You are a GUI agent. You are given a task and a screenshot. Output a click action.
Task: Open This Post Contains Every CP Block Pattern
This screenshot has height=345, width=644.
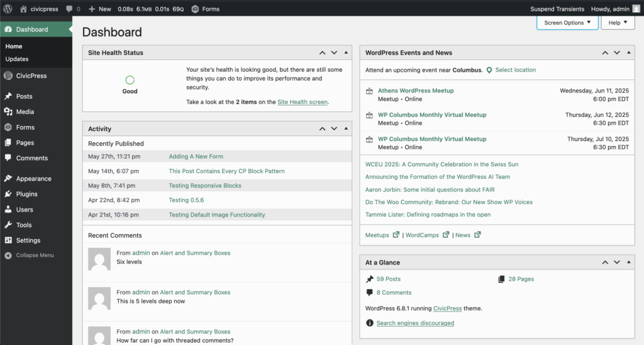pyautogui.click(x=226, y=171)
